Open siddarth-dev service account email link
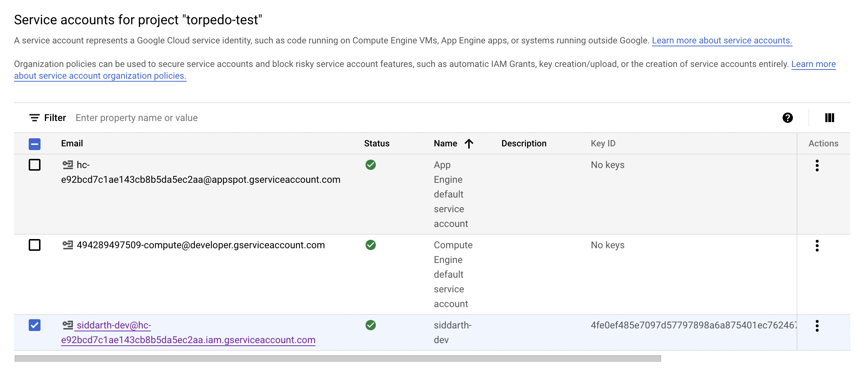 click(x=188, y=340)
